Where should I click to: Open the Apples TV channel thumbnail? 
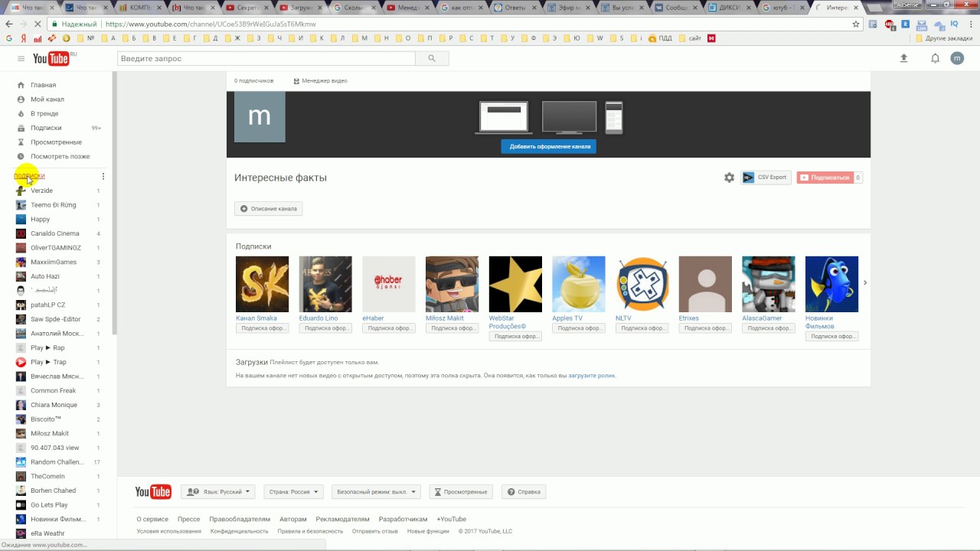pos(579,284)
